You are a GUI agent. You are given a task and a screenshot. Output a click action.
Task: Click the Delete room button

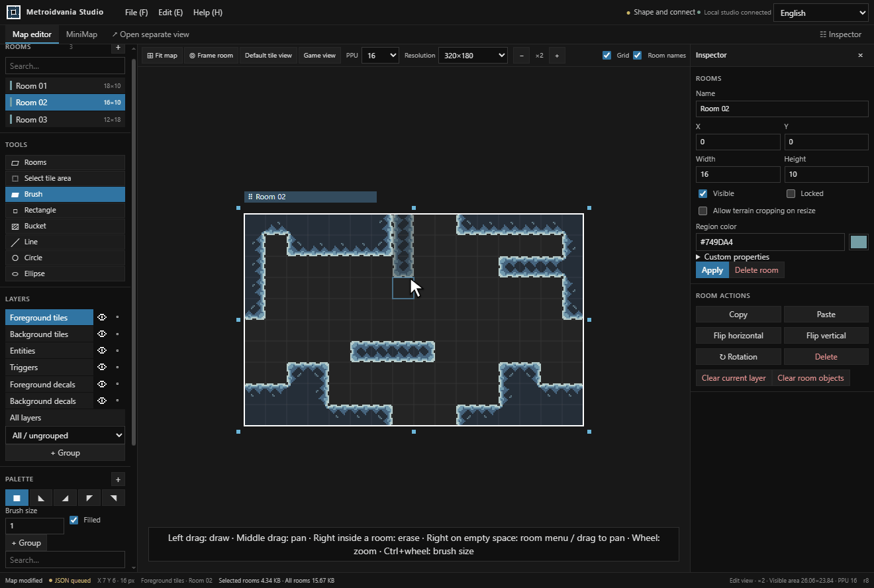pos(757,270)
